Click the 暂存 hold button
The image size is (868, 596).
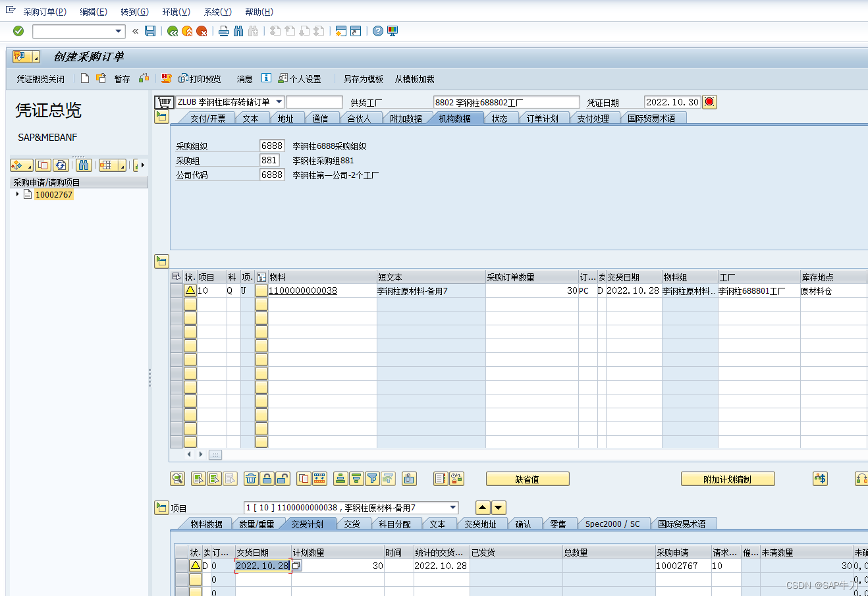[122, 79]
